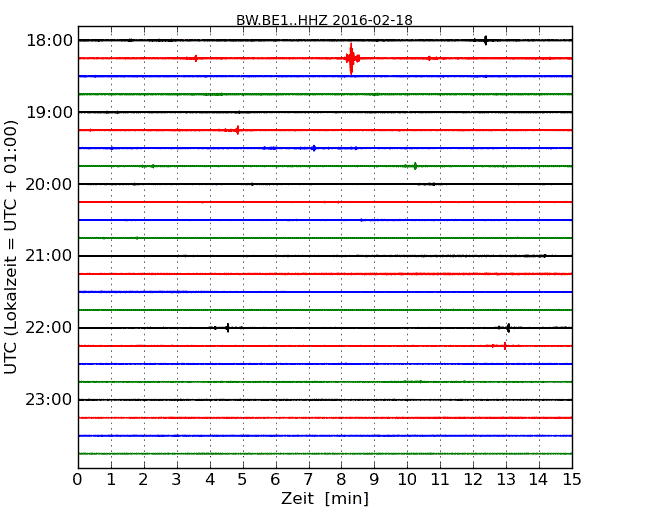This screenshot has width=650, height=520.
Task: Click x-axis tick label 14
Action: 539,479
